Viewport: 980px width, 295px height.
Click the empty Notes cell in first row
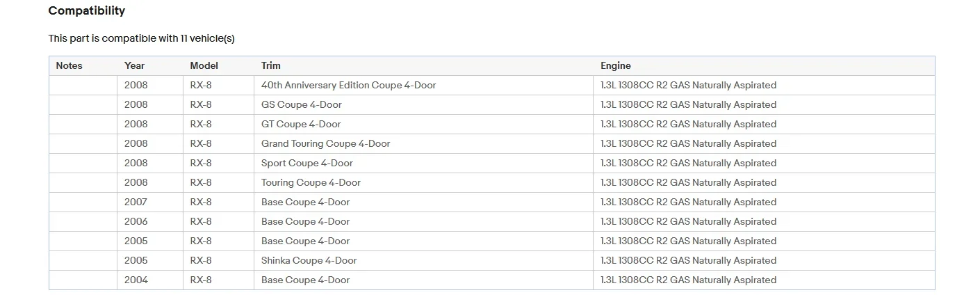[83, 85]
